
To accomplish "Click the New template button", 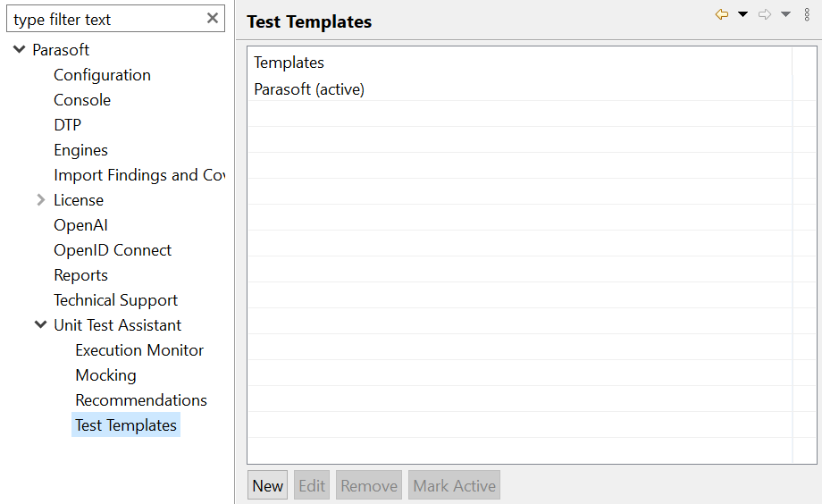I will 267,485.
